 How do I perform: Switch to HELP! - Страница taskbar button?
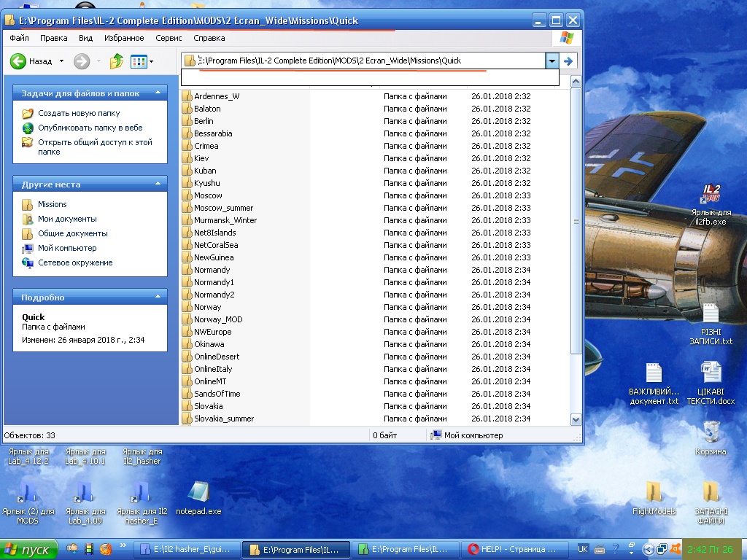tap(515, 549)
